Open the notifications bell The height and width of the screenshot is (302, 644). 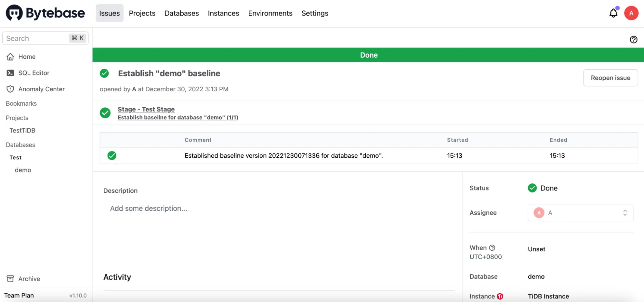613,13
